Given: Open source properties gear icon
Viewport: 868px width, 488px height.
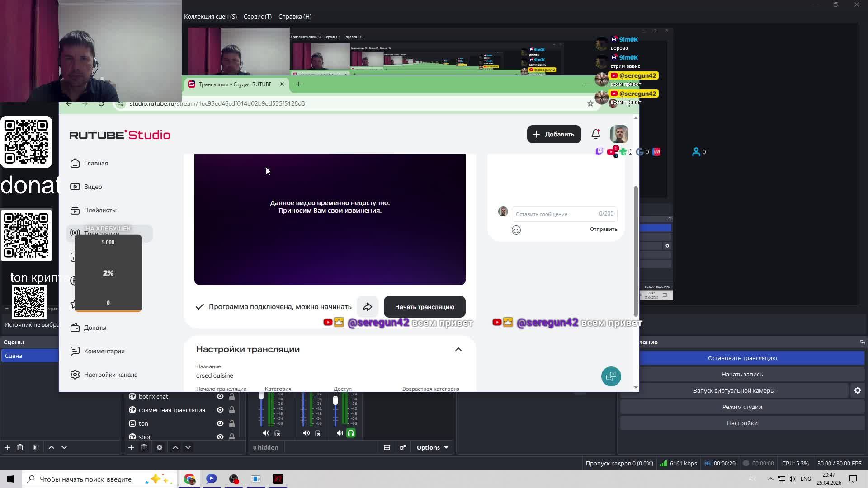Looking at the screenshot, I should pyautogui.click(x=159, y=447).
